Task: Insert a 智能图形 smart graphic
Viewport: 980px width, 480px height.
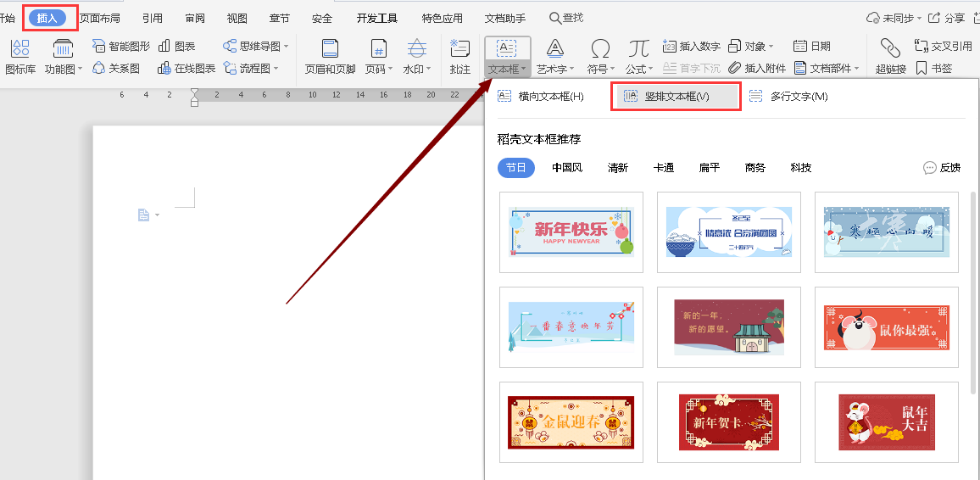Action: click(121, 47)
